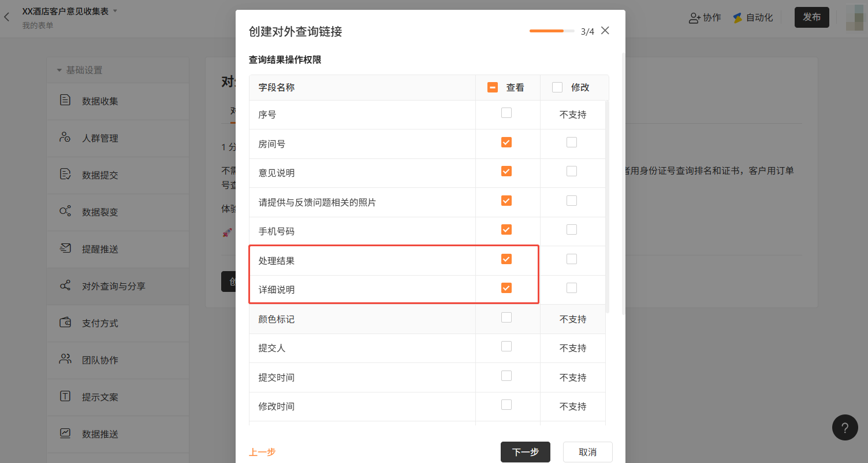This screenshot has width=868, height=463.
Task: Select 数据推送 in the sidebar
Action: coord(99,434)
